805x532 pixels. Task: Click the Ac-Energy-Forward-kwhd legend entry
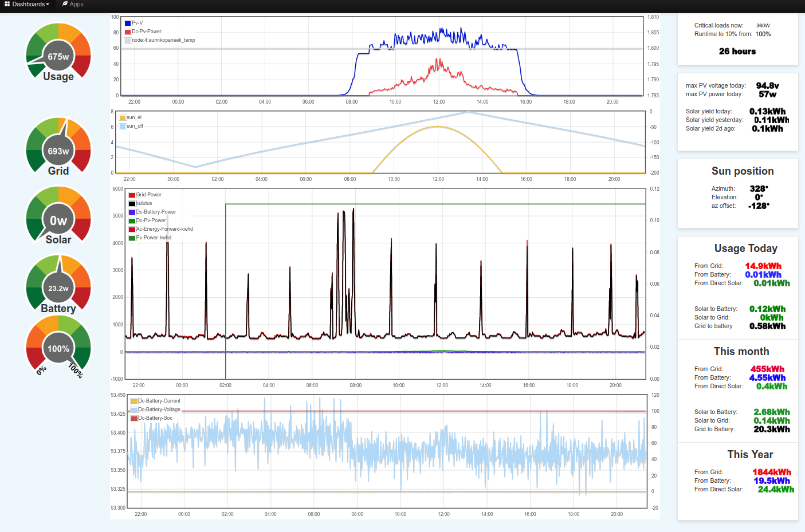(x=164, y=229)
